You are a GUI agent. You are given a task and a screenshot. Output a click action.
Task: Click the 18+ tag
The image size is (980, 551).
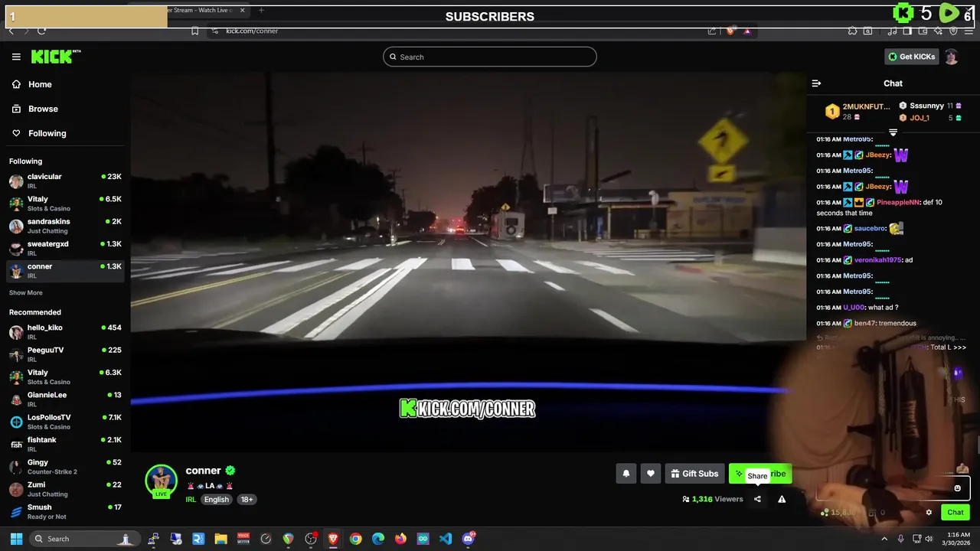click(247, 500)
